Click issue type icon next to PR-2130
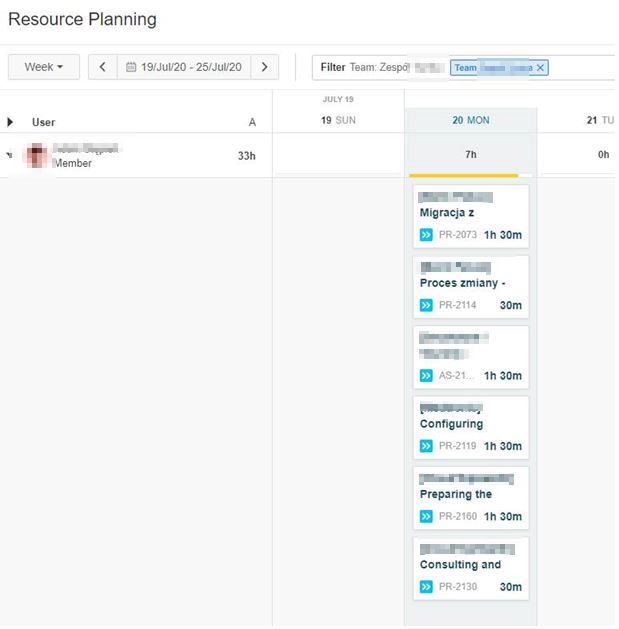Viewport: 619px width, 629px height. click(427, 587)
